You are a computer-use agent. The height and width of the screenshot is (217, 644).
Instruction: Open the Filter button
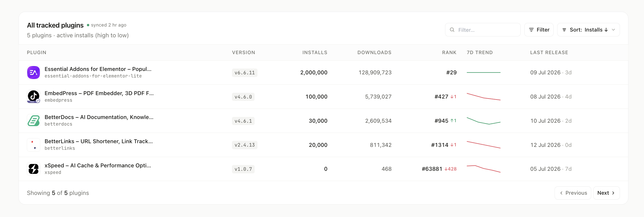539,30
